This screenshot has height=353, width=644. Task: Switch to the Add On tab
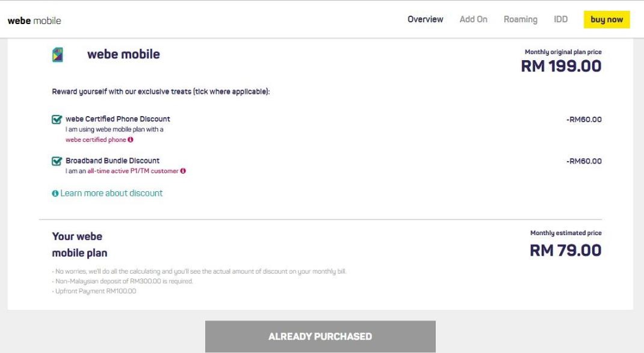tap(473, 19)
